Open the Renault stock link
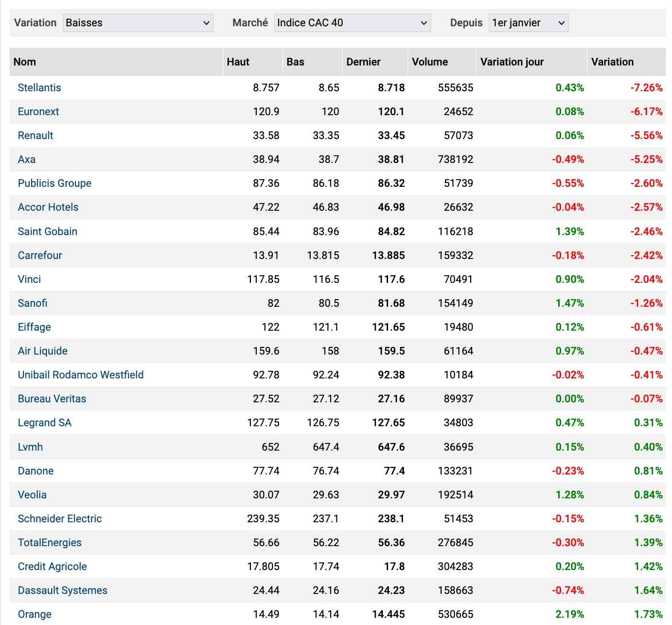The width and height of the screenshot is (672, 625). coord(35,136)
